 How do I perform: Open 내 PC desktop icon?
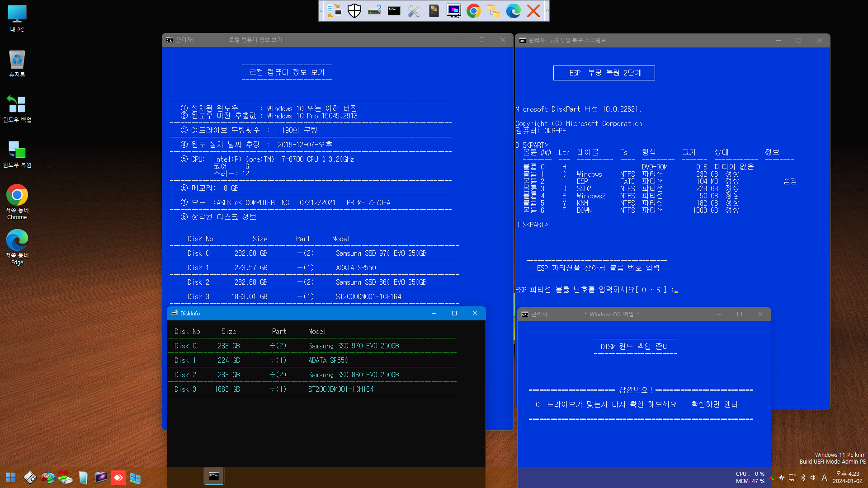[x=17, y=19]
